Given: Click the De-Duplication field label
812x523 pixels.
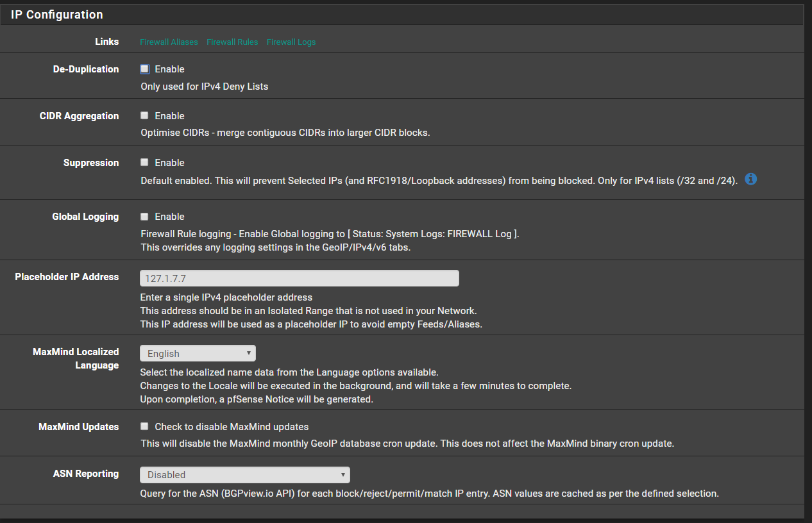Looking at the screenshot, I should (x=86, y=69).
